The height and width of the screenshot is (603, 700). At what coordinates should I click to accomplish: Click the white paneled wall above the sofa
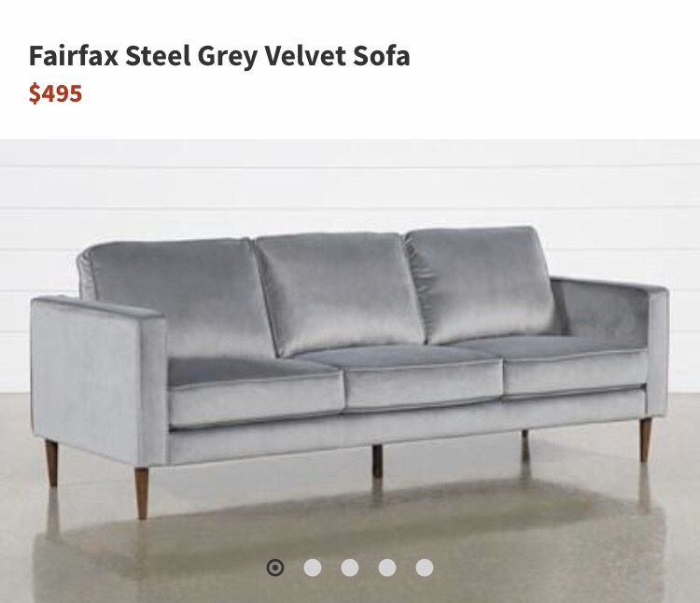[350, 188]
